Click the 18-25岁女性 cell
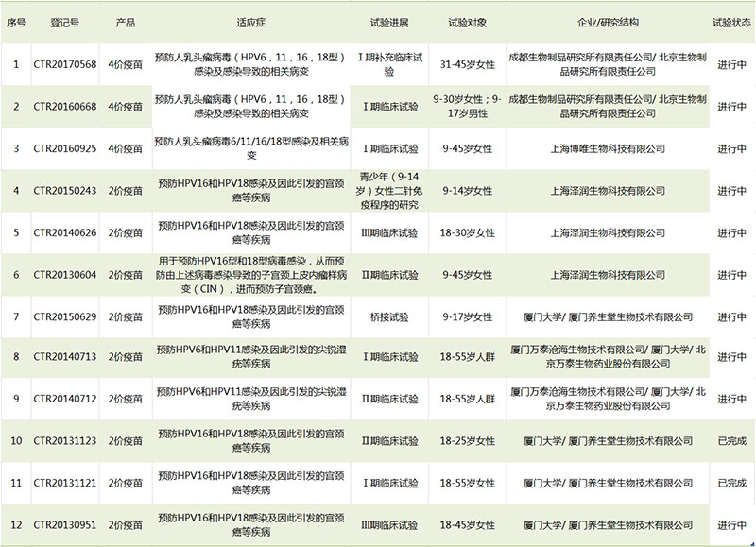The image size is (756, 547). [467, 441]
